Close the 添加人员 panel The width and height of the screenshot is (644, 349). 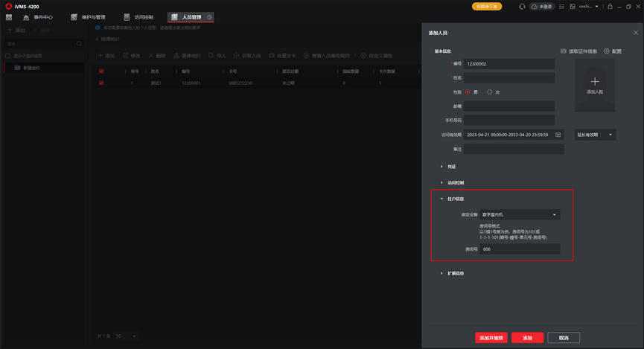pyautogui.click(x=636, y=33)
